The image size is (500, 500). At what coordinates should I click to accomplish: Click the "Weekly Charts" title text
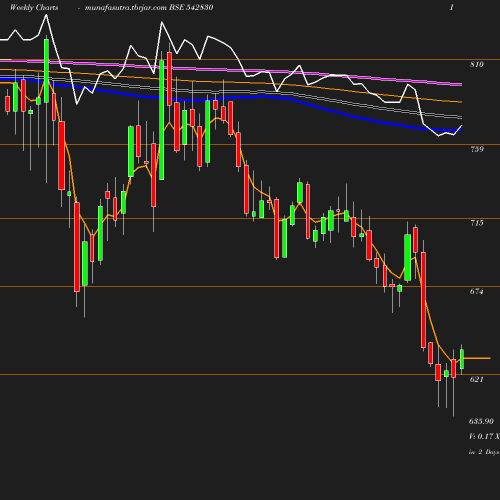pos(34,8)
